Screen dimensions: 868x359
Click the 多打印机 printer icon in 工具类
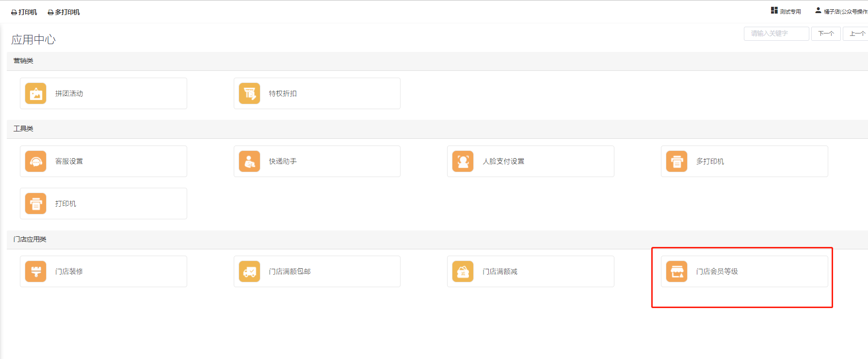coord(677,162)
